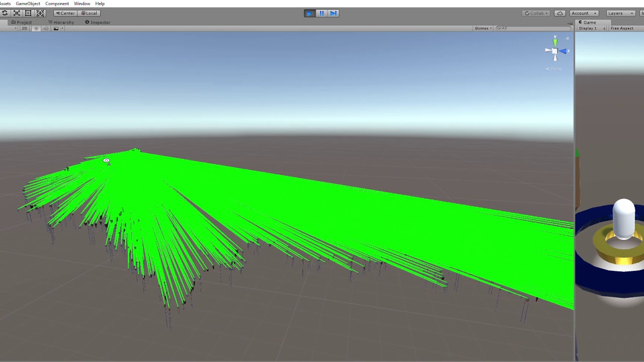Open the Display 1 dropdown in Game view
The height and width of the screenshot is (362, 644).
pos(592,28)
